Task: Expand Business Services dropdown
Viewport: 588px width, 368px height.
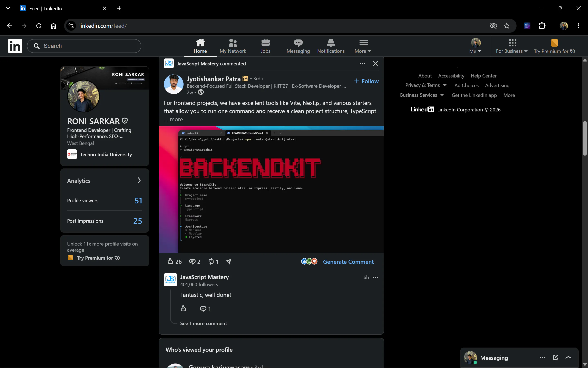Action: pos(422,95)
